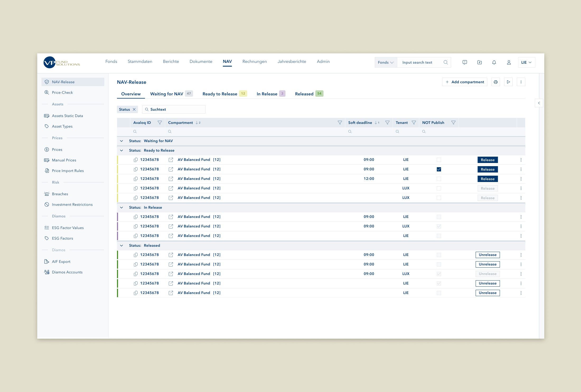Image resolution: width=581 pixels, height=392 pixels.
Task: Uncheck the checked NOT Publish checkbox
Action: [439, 169]
